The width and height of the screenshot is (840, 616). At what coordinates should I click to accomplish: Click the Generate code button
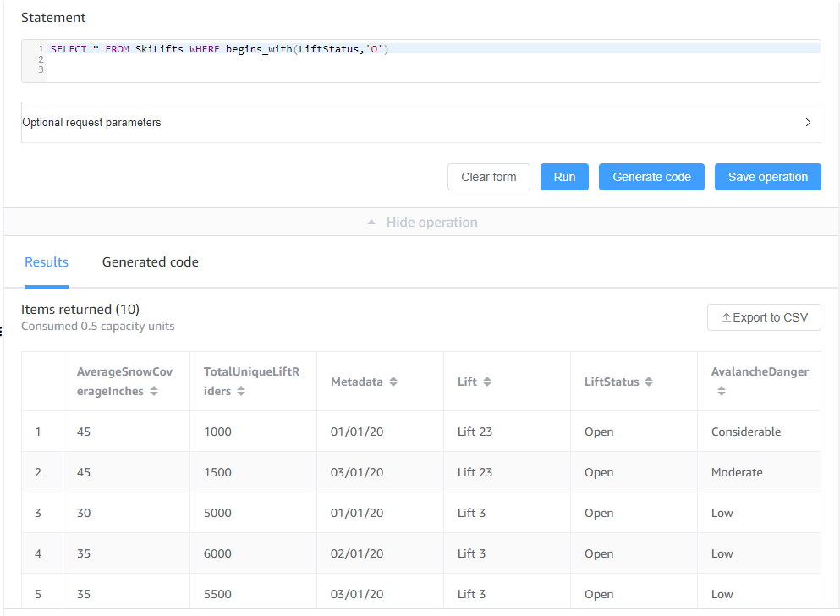click(651, 177)
